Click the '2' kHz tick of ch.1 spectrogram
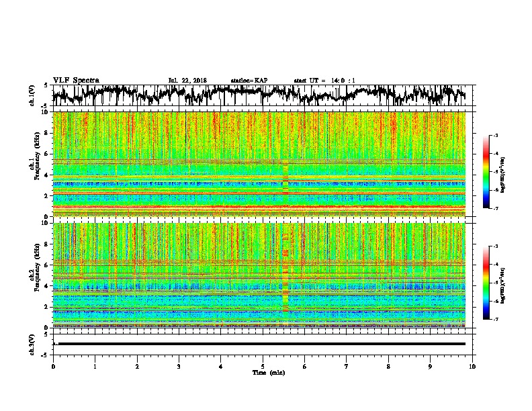Viewport: 532px width, 411px height. [x=46, y=195]
